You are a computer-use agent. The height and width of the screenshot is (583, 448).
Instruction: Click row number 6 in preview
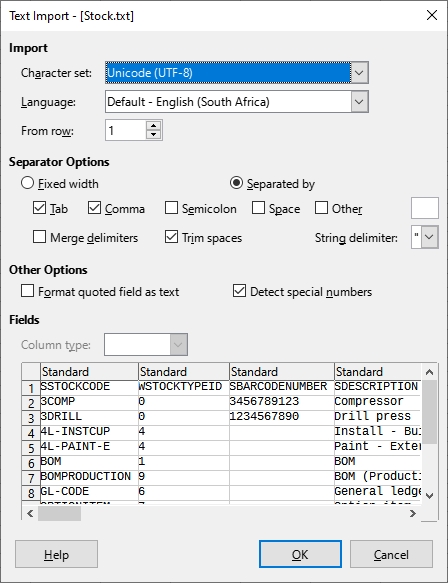(31, 463)
